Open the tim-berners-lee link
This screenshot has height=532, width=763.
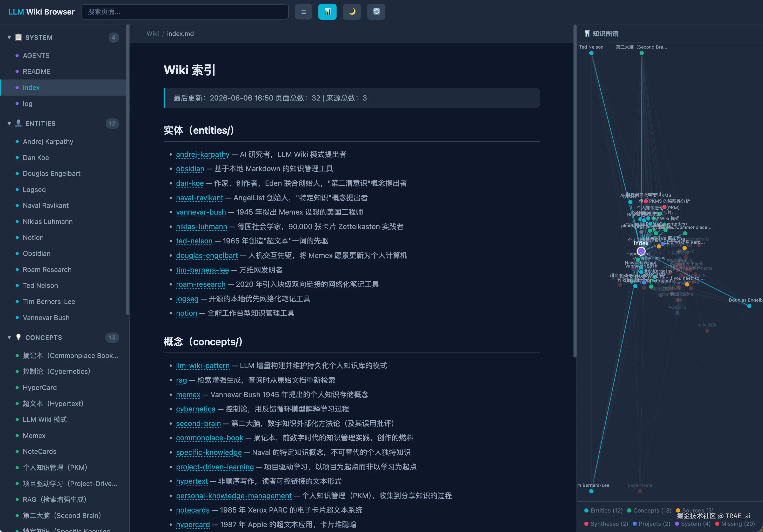click(x=202, y=270)
